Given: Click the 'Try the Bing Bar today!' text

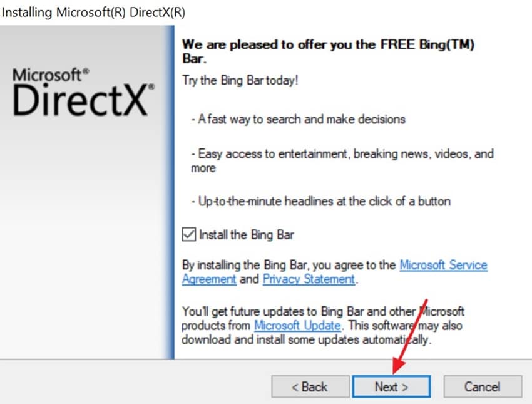Looking at the screenshot, I should (240, 80).
